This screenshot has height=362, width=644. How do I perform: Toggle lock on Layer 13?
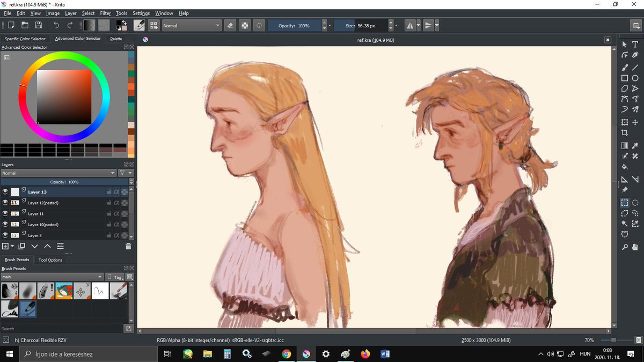pos(109,191)
